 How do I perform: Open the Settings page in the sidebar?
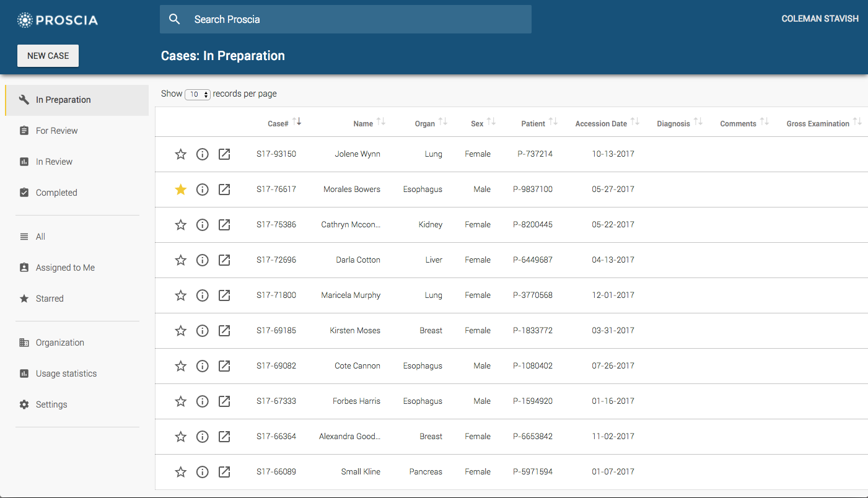(x=51, y=404)
